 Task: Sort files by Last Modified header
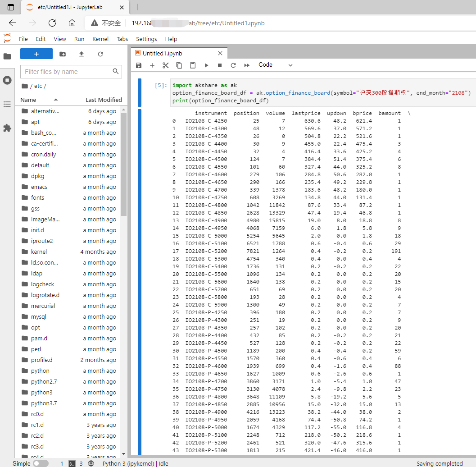click(x=96, y=100)
